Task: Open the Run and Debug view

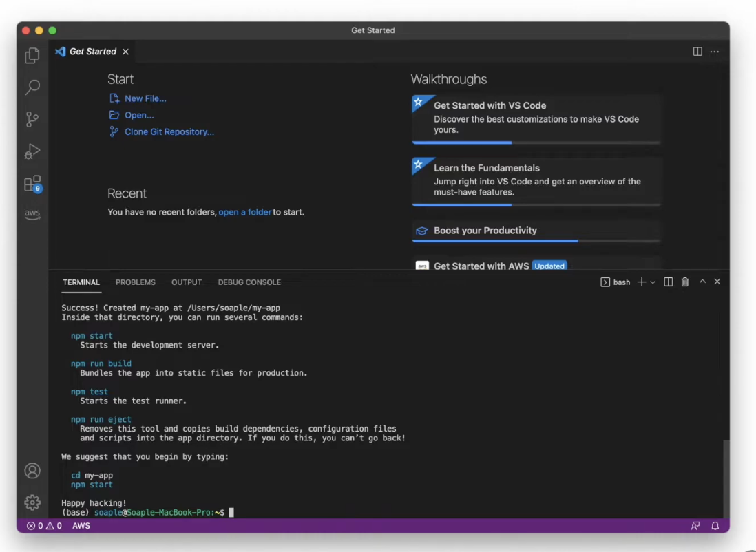Action: pos(32,151)
